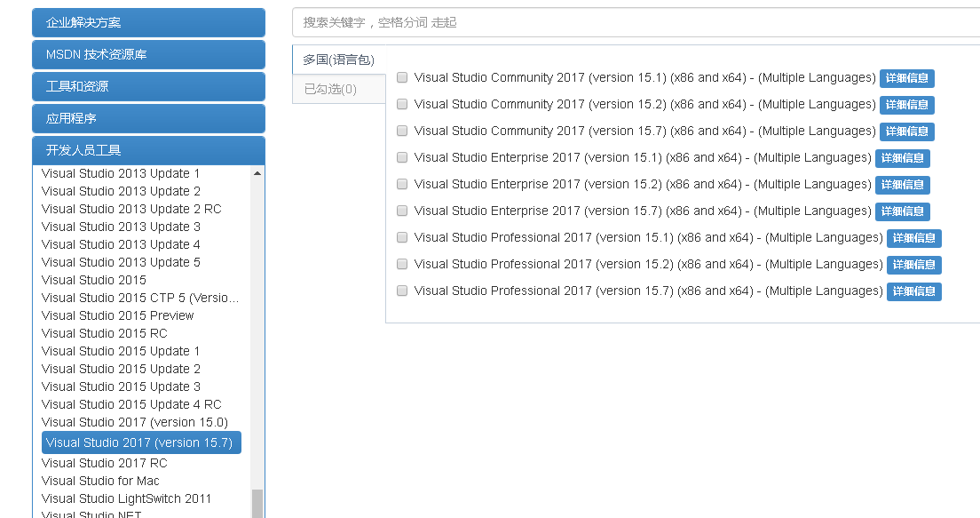980x518 pixels.
Task: Check Visual Studio Community 2017 version 15.1 checkbox
Action: coord(402,77)
